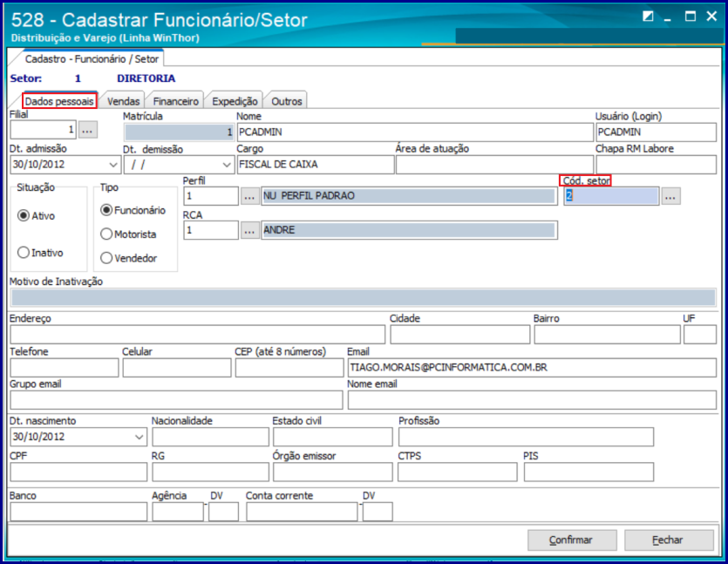Click the Perfil code input field
Image resolution: width=728 pixels, height=564 pixels.
(x=211, y=196)
